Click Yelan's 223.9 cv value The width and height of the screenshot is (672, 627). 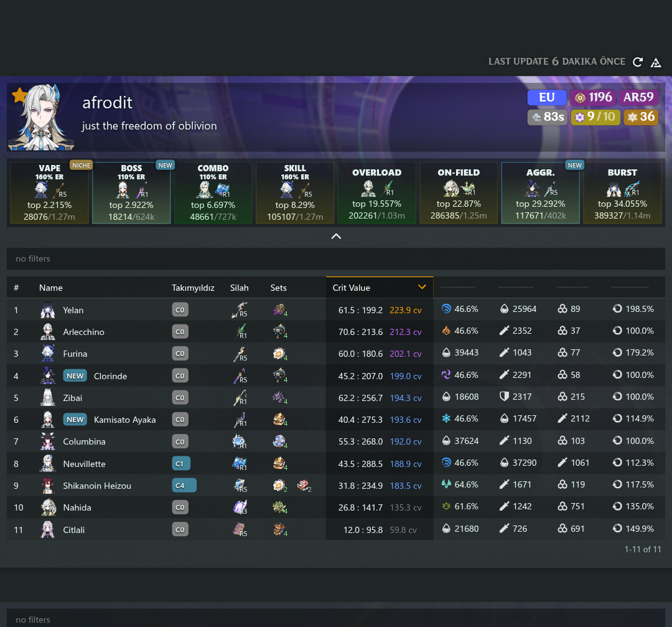[406, 310]
